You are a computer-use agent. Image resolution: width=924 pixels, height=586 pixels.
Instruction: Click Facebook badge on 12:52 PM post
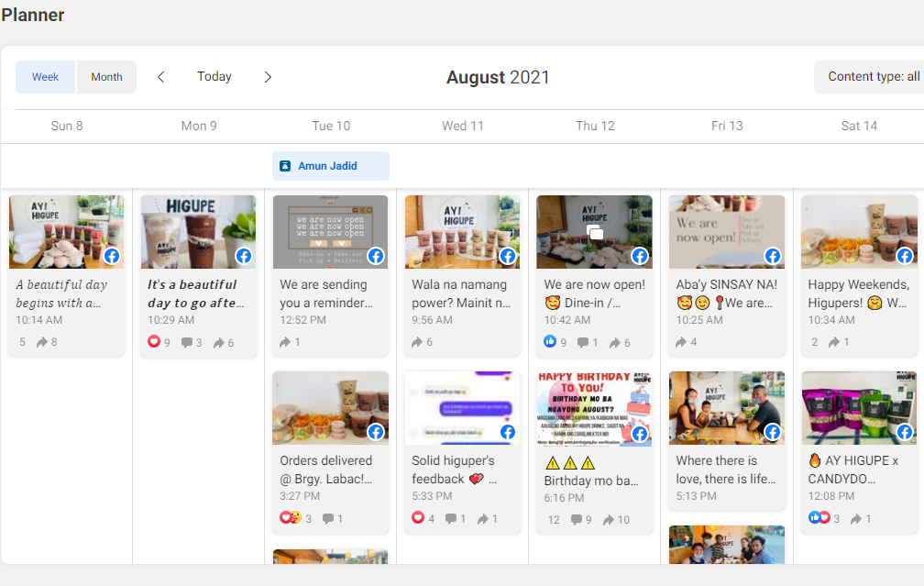(x=376, y=256)
